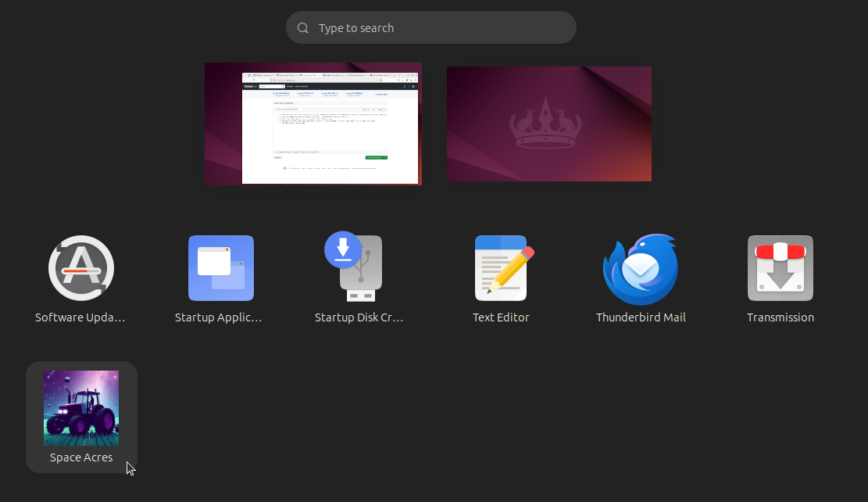
Task: Click the "Text Editor" app label
Action: (501, 317)
